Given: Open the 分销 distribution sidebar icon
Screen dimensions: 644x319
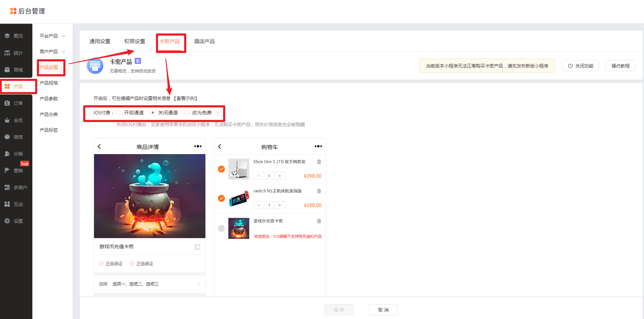Looking at the screenshot, I should (7, 154).
